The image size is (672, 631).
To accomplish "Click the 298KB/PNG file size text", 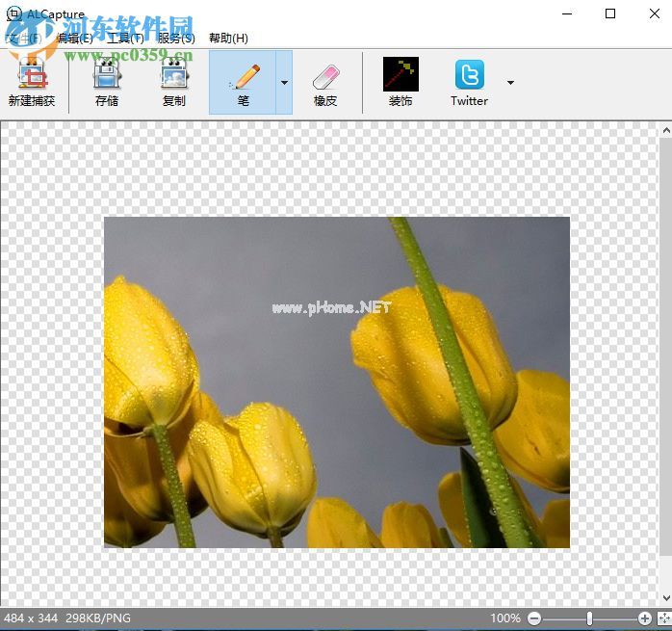I will (98, 618).
